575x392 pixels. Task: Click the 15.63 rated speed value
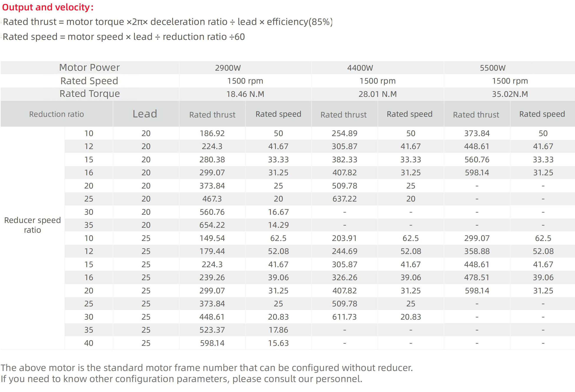tap(278, 343)
